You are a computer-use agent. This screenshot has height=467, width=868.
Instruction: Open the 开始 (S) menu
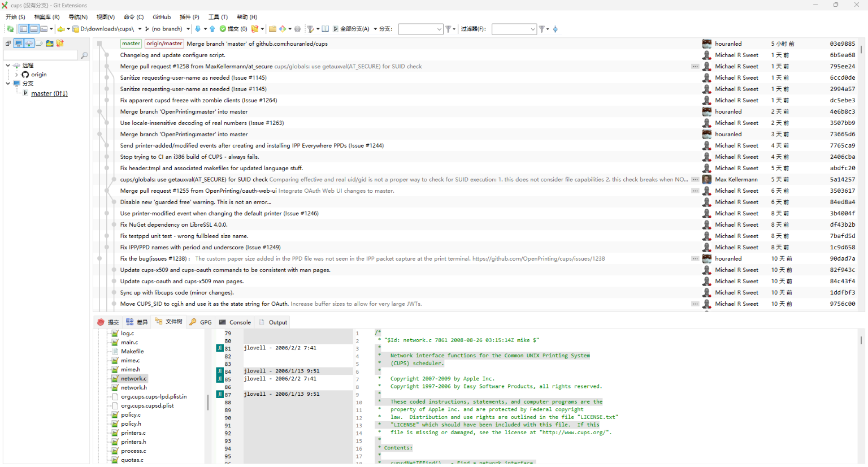pyautogui.click(x=15, y=17)
